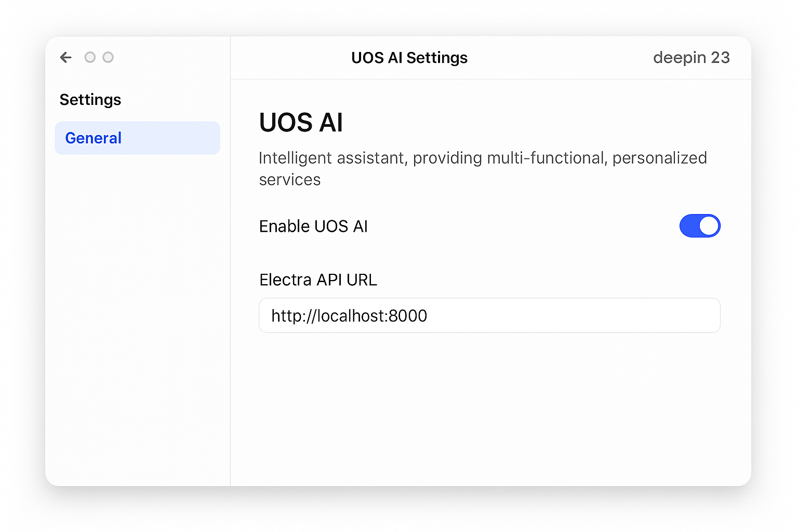Click the Settings sidebar heading

tap(90, 100)
